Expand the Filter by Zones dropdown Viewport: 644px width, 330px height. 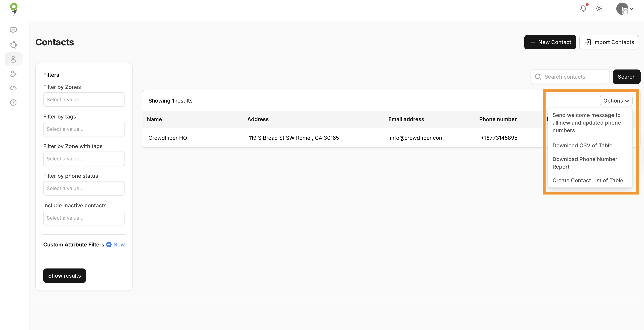[x=84, y=99]
